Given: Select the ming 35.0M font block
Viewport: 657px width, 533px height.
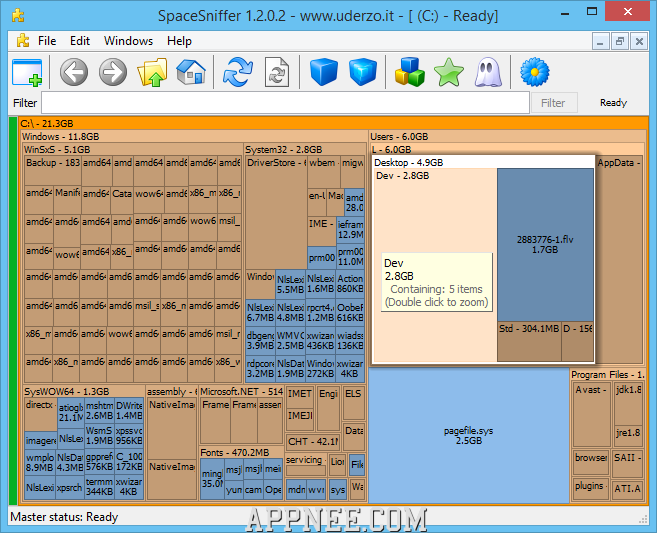Looking at the screenshot, I should [x=212, y=479].
